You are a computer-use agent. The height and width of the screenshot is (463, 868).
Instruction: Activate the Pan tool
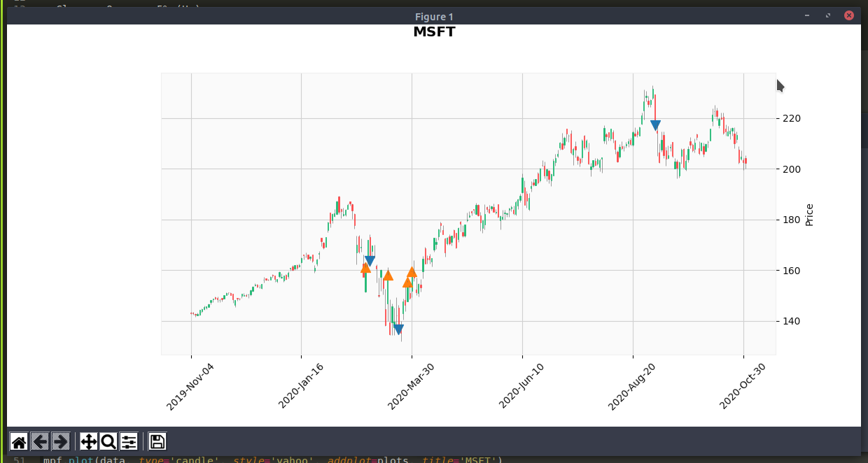(88, 441)
